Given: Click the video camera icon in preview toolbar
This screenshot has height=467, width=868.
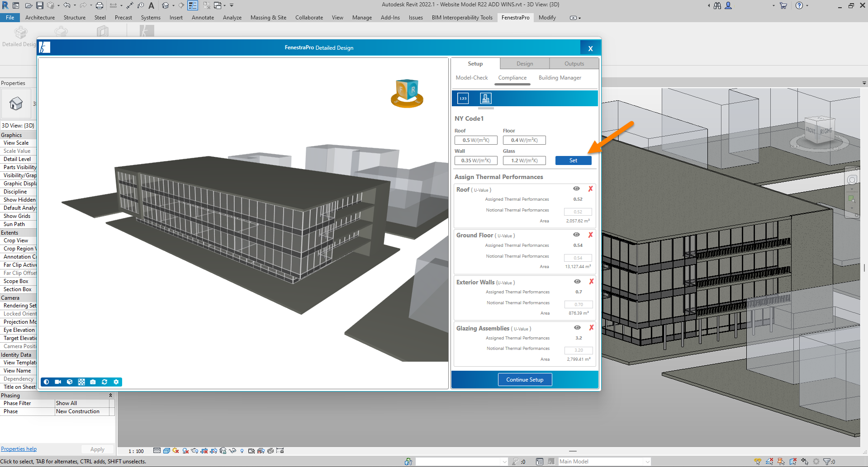Looking at the screenshot, I should [58, 382].
